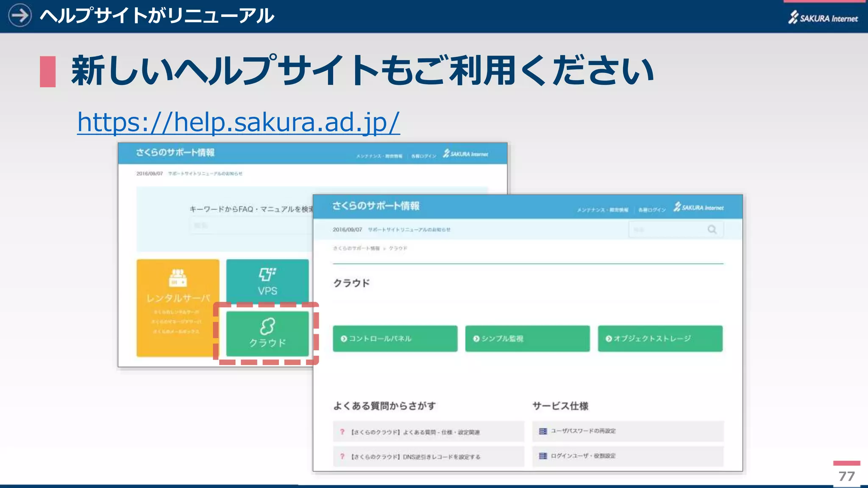This screenshot has width=868, height=488.
Task: Click the server icon on レンタルサーバ tile
Action: 178,278
